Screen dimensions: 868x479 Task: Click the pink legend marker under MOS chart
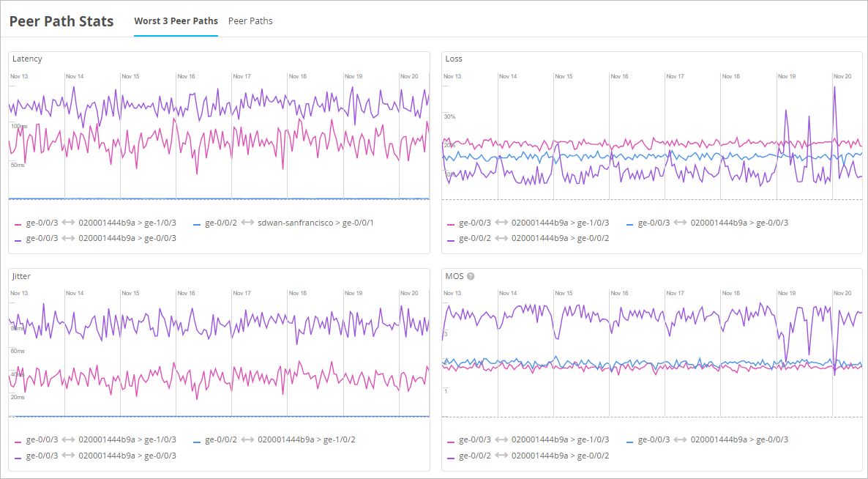coord(451,441)
